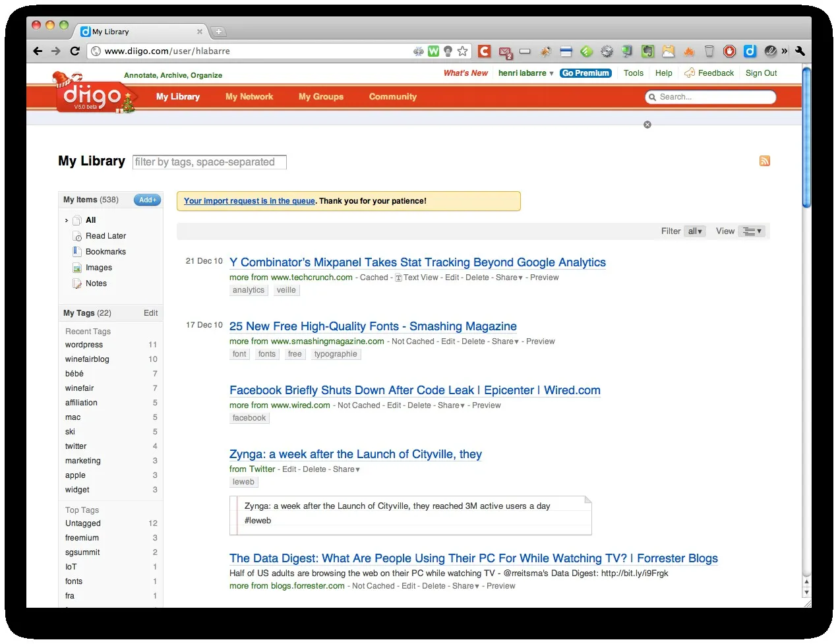Bookmark page with star icon

463,51
